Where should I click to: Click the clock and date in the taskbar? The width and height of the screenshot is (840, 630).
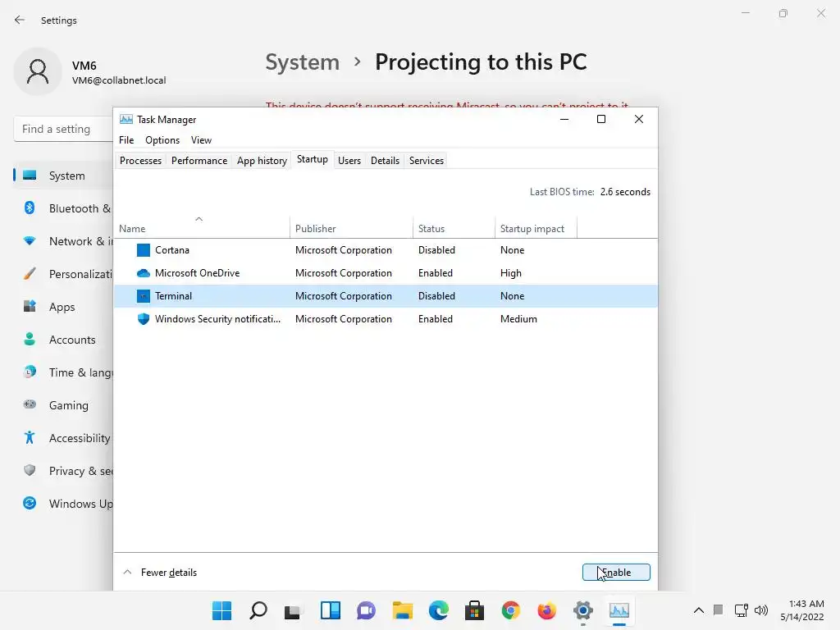click(x=802, y=610)
